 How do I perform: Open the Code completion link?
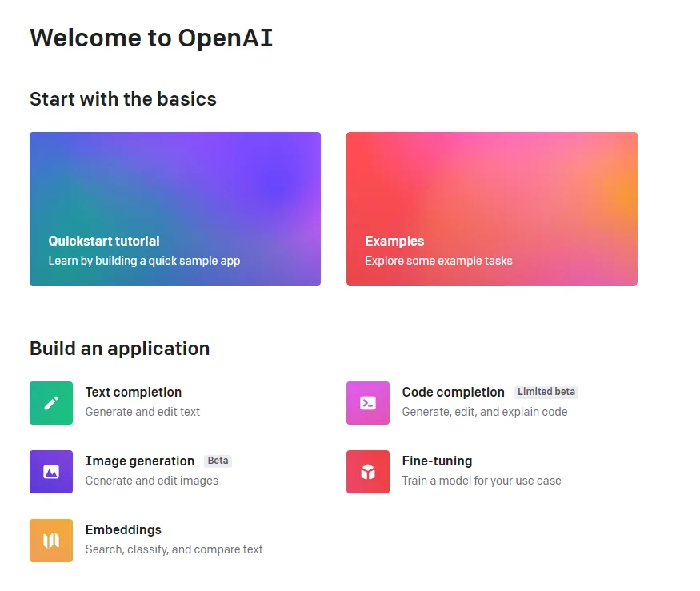[x=453, y=393]
